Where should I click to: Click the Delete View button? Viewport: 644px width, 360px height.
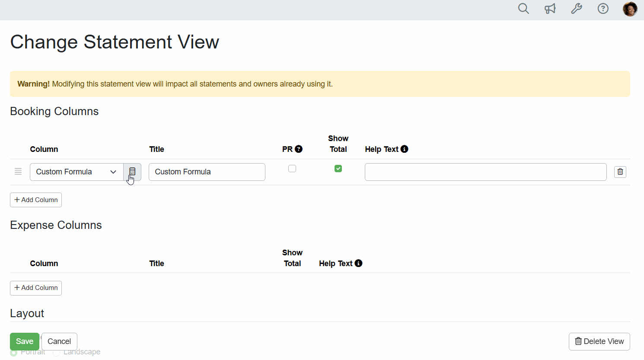point(599,341)
